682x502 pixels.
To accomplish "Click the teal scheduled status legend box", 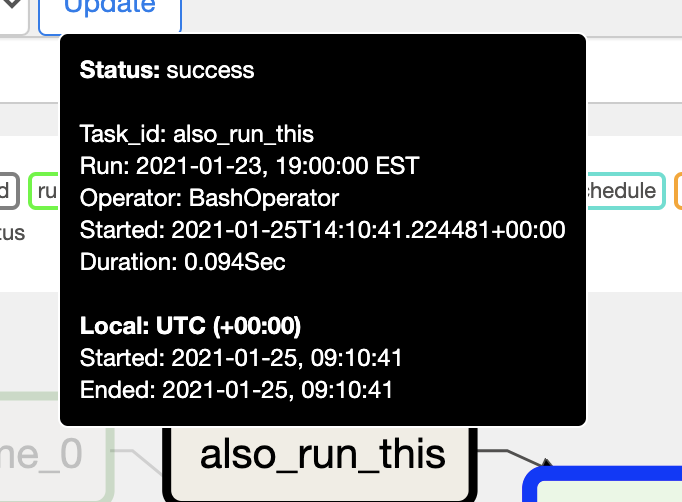I will coord(626,191).
